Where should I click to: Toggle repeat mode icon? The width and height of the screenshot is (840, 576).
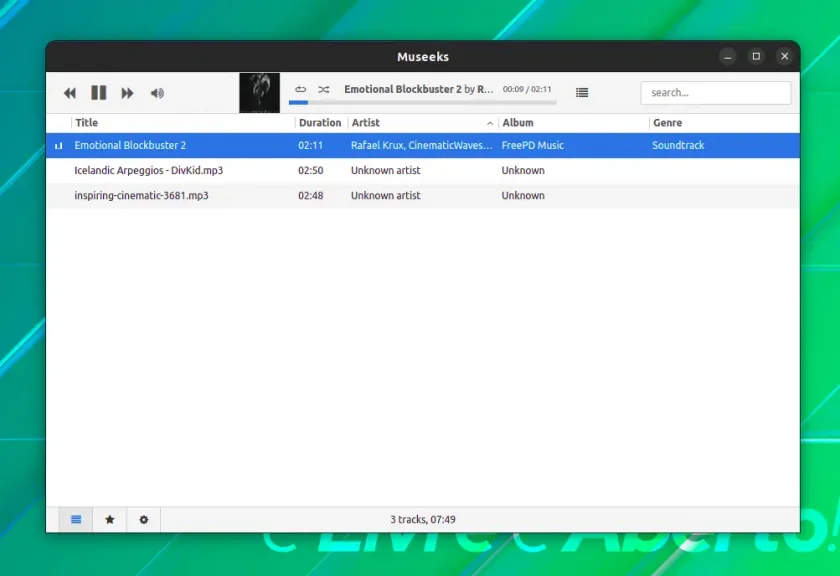[x=301, y=89]
